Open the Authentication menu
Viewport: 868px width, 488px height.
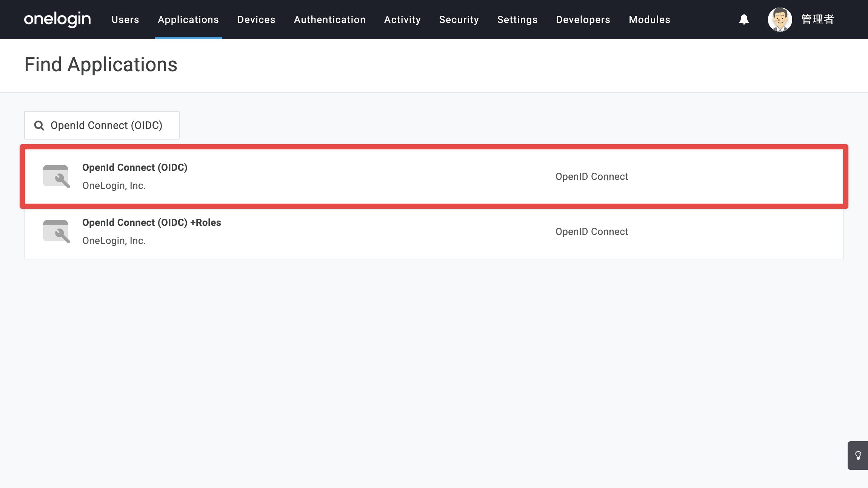pos(330,20)
